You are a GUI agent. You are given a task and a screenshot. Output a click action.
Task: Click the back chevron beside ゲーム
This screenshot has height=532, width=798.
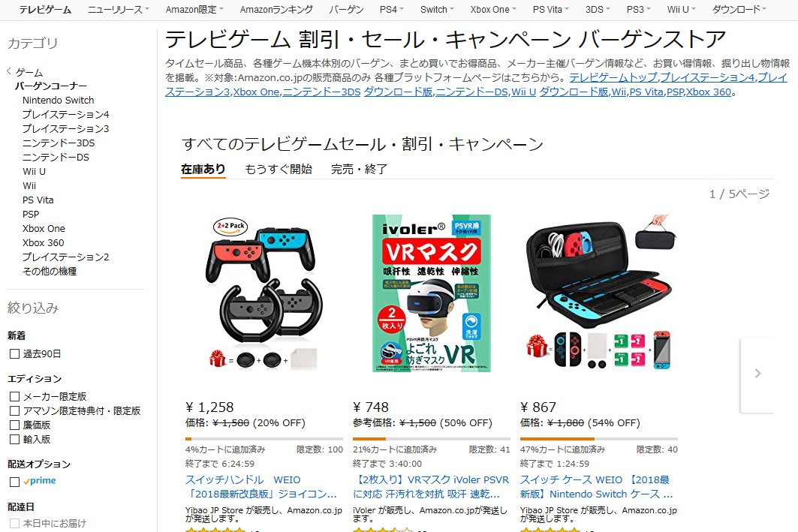9,72
